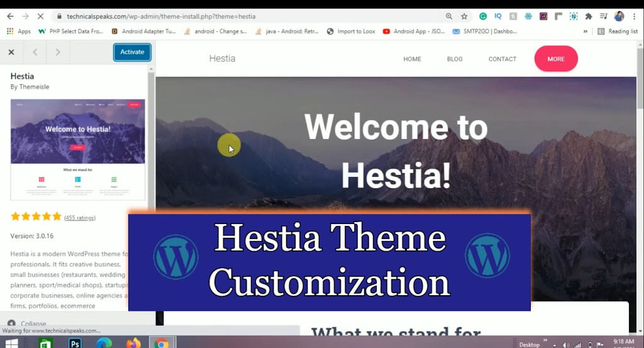Click the Version: 3.0.16 text
644x348 pixels.
(x=31, y=236)
